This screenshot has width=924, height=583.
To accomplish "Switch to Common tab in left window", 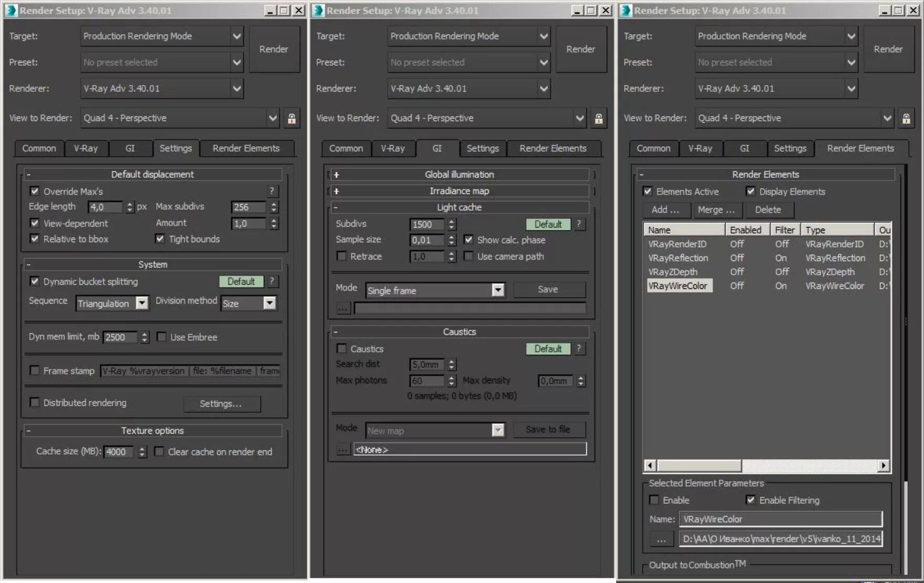I will [x=39, y=148].
